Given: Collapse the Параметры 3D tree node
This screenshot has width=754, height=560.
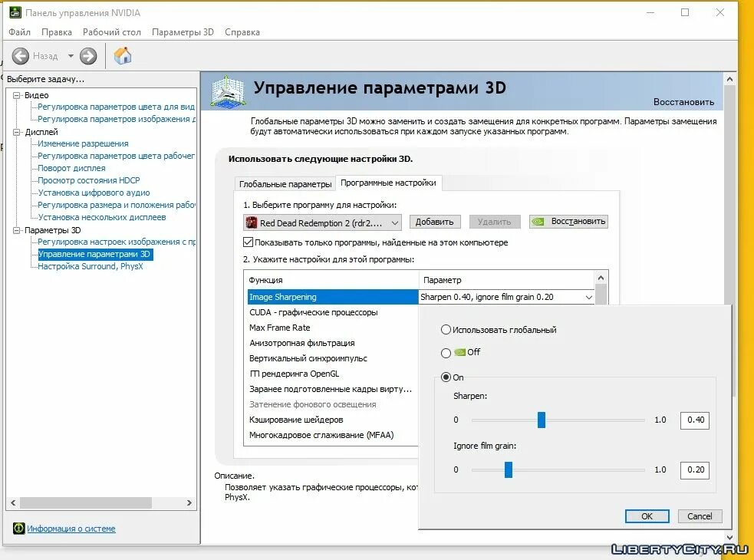Looking at the screenshot, I should tap(17, 230).
